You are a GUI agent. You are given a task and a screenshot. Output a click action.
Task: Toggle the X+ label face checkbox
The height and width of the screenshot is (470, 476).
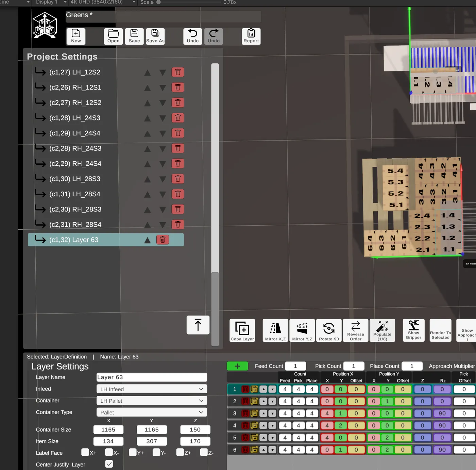click(x=85, y=452)
